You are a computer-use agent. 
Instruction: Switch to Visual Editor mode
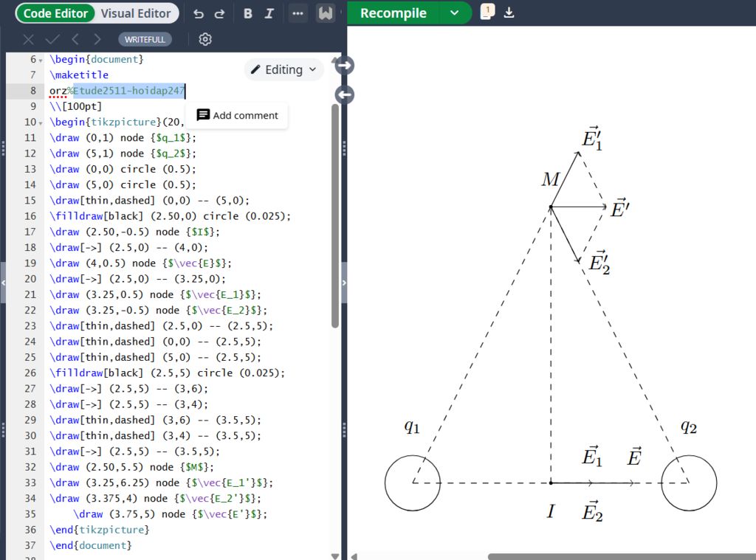(136, 13)
